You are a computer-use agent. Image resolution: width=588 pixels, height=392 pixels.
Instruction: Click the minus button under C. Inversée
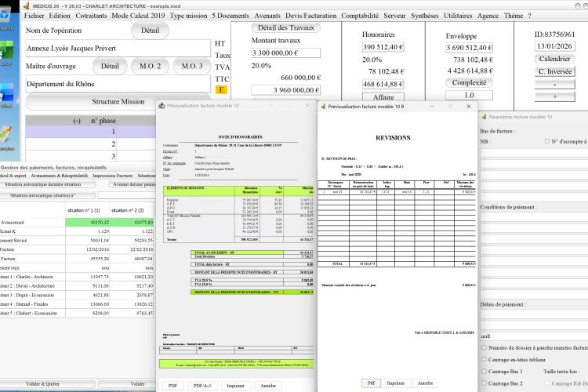pos(554,84)
